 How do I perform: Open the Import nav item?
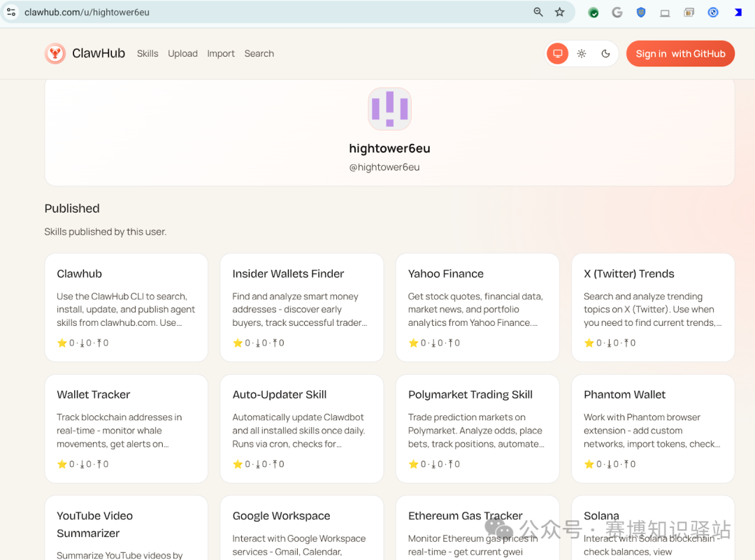pyautogui.click(x=220, y=53)
